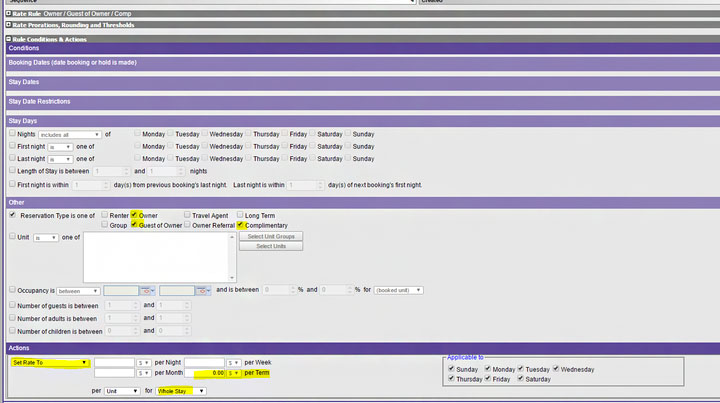Open the Set Rate To action dropdown
The width and height of the screenshot is (720, 403).
click(x=50, y=362)
